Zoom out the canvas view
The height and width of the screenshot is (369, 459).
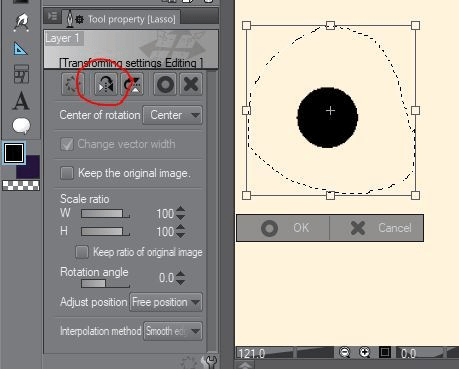point(344,352)
